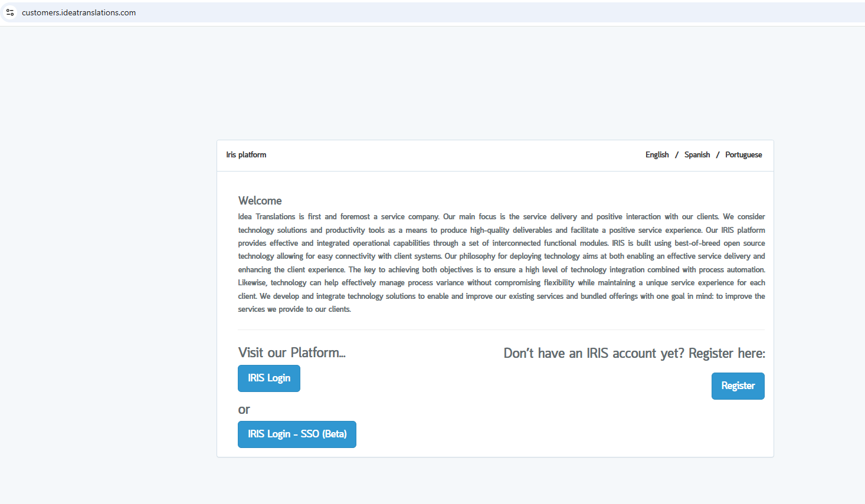Click the empty area of the address bar
The height and width of the screenshot is (504, 865).
(472, 12)
